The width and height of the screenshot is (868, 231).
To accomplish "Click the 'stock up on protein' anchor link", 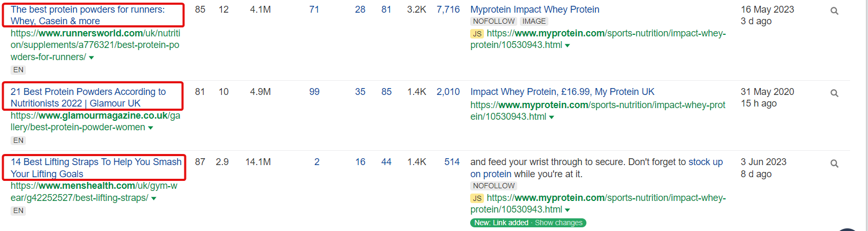I will click(596, 168).
